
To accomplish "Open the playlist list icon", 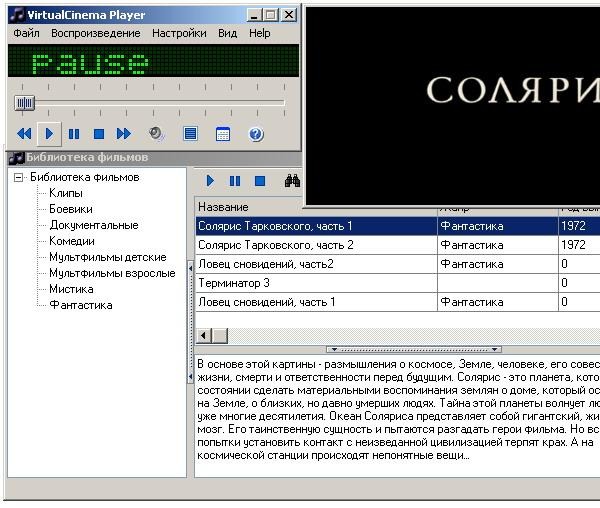I will point(190,134).
